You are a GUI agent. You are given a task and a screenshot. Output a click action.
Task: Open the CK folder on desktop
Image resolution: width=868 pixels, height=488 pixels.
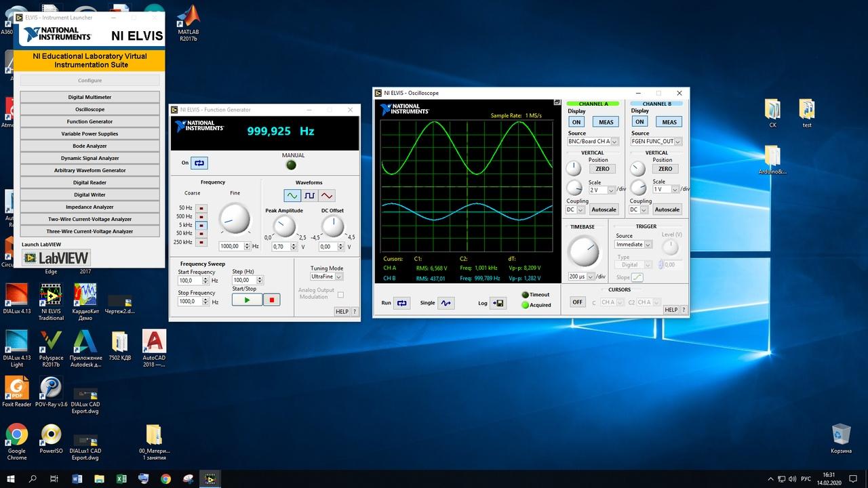click(x=772, y=113)
